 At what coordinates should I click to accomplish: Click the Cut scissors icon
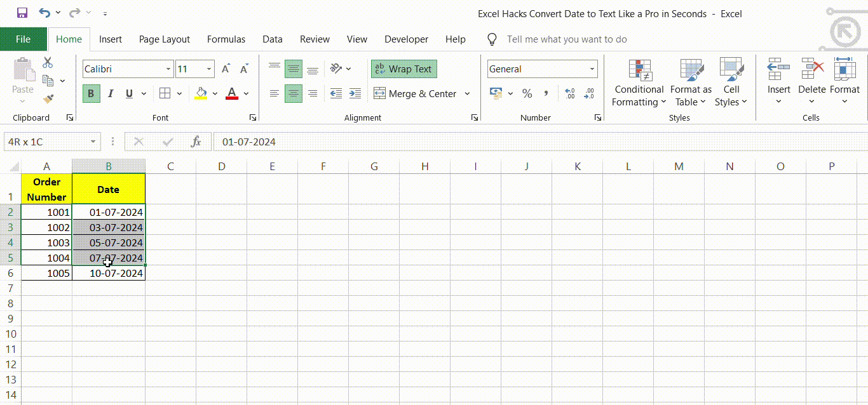pyautogui.click(x=48, y=62)
